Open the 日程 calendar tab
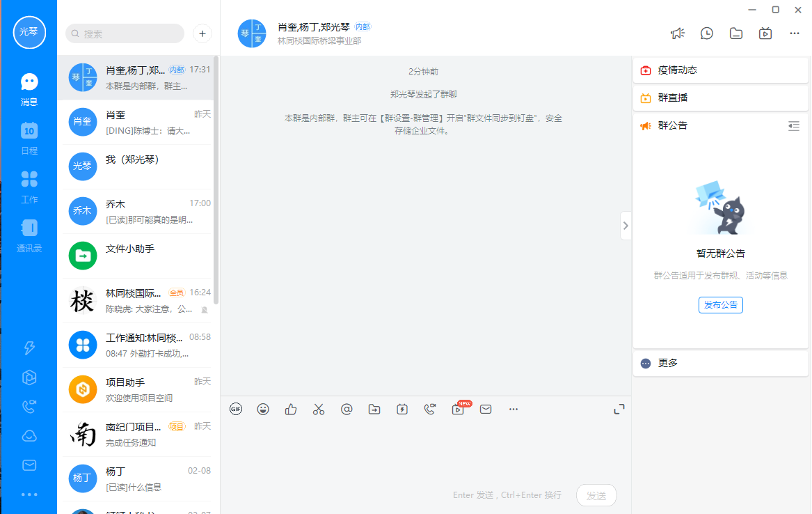This screenshot has height=514, width=812. click(x=29, y=139)
